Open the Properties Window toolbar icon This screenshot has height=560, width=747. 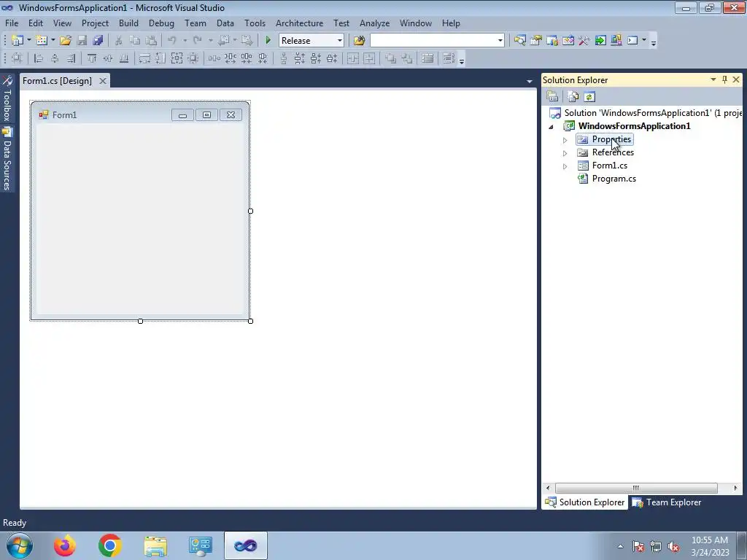point(536,41)
